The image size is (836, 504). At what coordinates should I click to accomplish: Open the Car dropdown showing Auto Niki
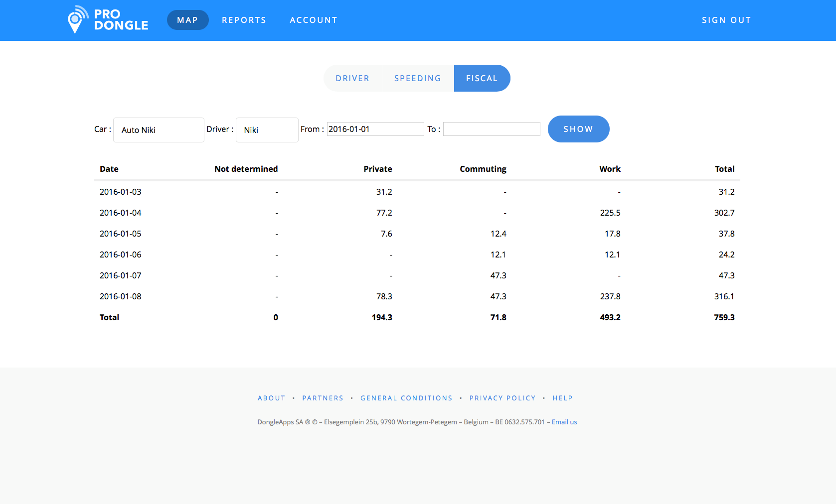159,130
